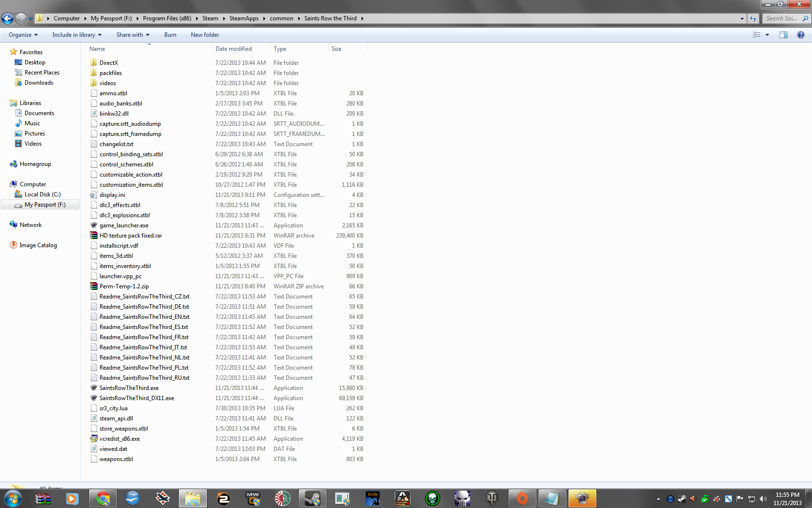This screenshot has height=508, width=812.
Task: Expand the arrow after Program Files (x86) breadcrumb
Action: pyautogui.click(x=197, y=18)
